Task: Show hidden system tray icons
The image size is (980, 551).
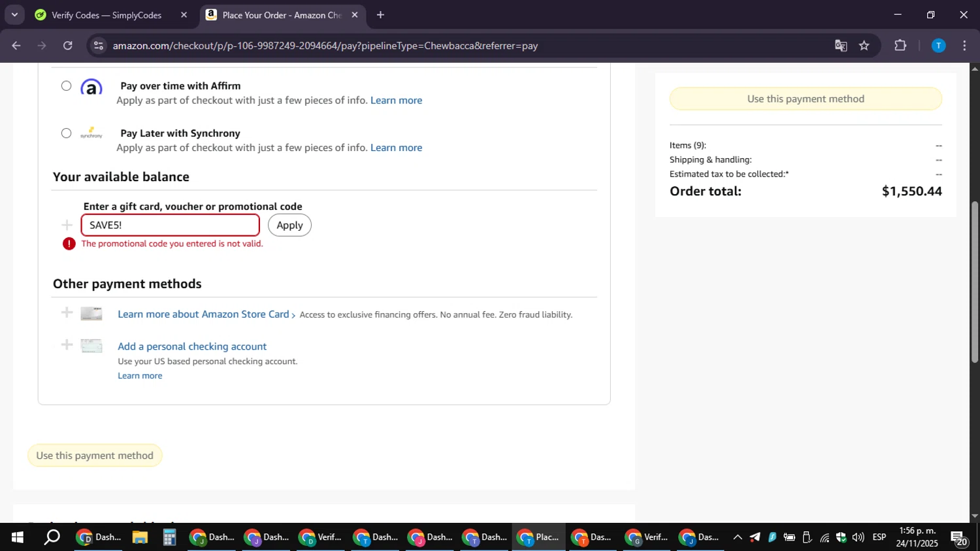Action: [738, 537]
